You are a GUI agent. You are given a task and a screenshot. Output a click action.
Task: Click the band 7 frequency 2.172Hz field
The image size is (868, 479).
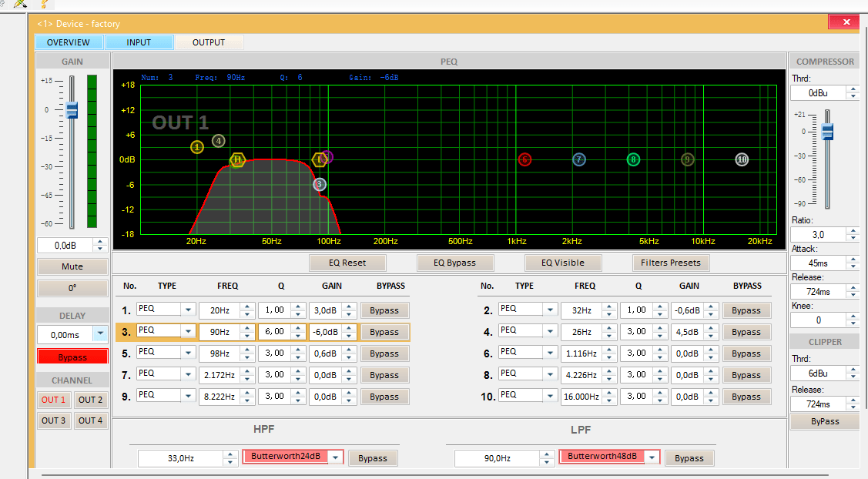click(220, 376)
